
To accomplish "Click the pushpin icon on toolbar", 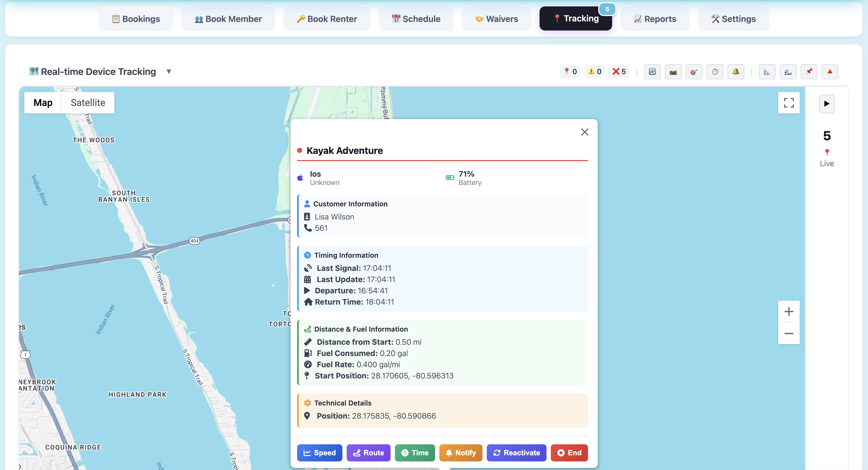I will click(809, 71).
